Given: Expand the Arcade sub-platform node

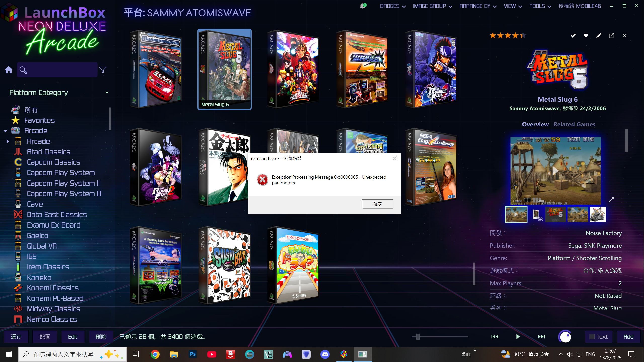Looking at the screenshot, I should [8, 141].
